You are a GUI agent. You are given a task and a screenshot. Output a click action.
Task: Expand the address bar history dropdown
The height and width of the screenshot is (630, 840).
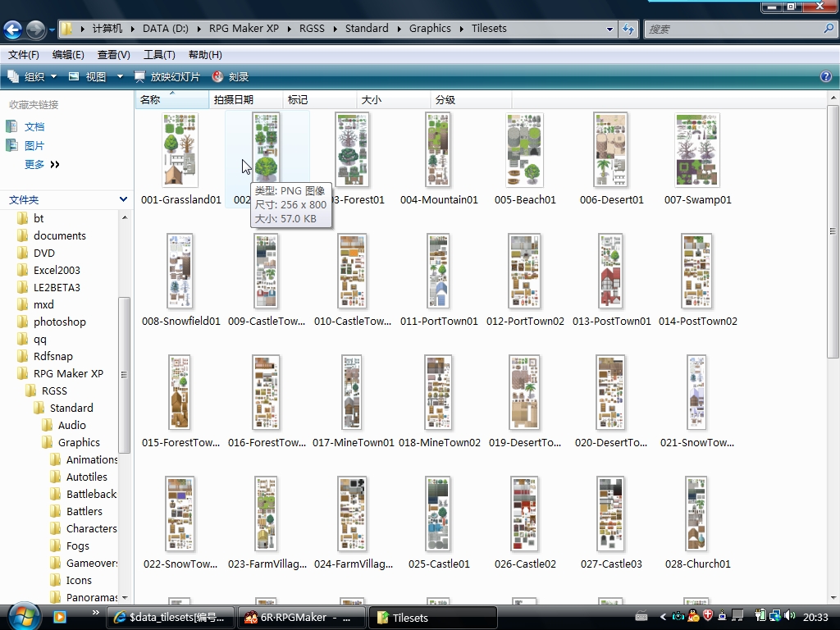[x=609, y=29]
